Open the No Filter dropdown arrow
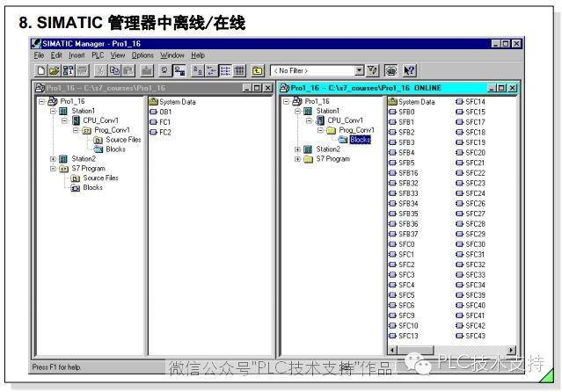 [359, 70]
